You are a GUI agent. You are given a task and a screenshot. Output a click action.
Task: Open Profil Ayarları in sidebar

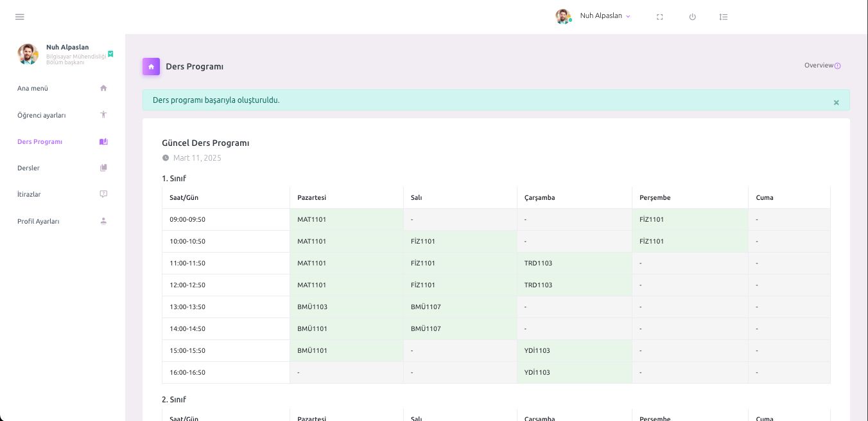click(x=39, y=221)
